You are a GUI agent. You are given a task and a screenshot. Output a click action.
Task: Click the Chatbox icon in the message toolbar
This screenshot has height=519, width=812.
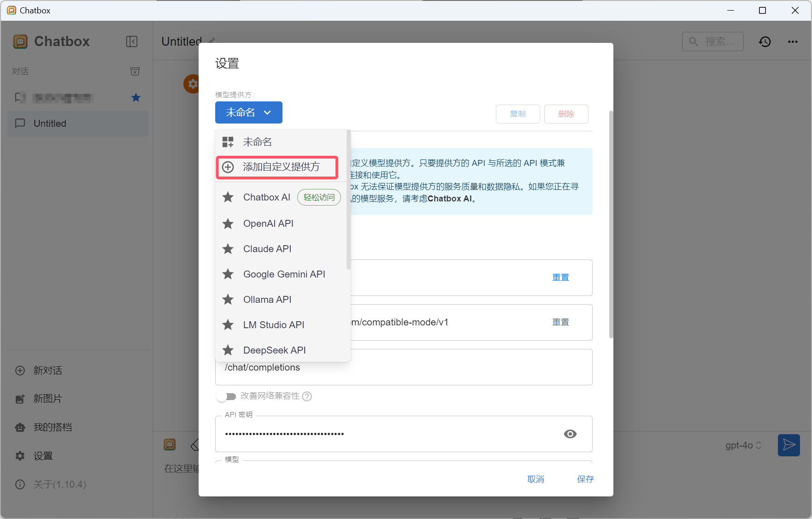[x=170, y=444]
